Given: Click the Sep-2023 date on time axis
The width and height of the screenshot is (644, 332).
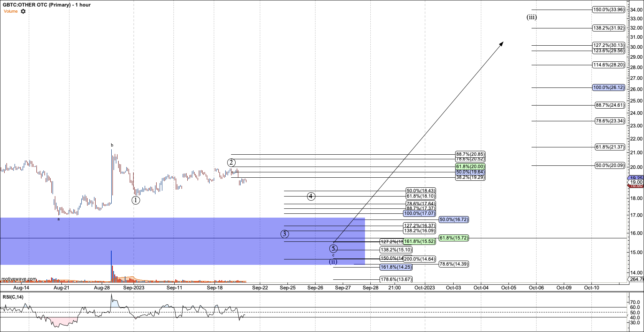Looking at the screenshot, I should click(x=134, y=287).
